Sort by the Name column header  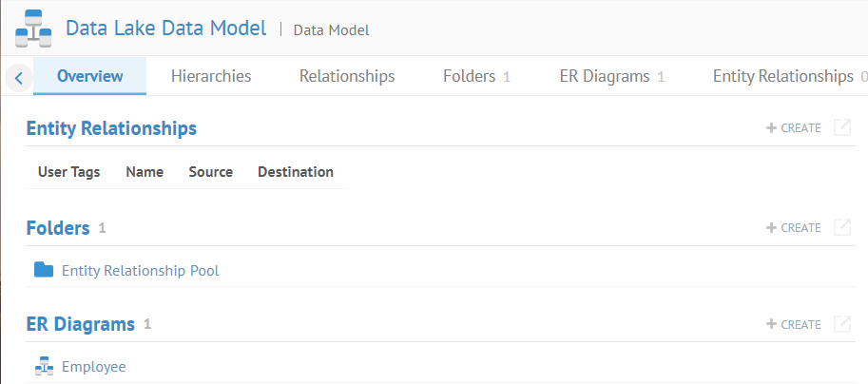145,172
